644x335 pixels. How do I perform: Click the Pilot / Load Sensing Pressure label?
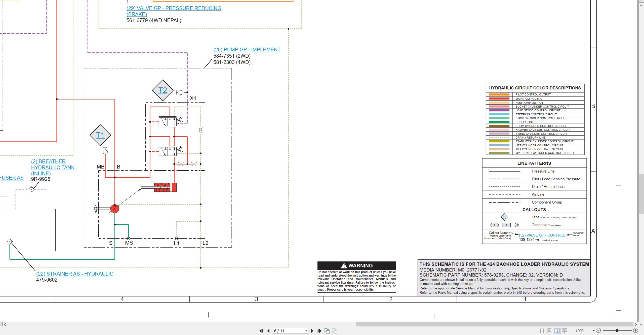coord(556,179)
